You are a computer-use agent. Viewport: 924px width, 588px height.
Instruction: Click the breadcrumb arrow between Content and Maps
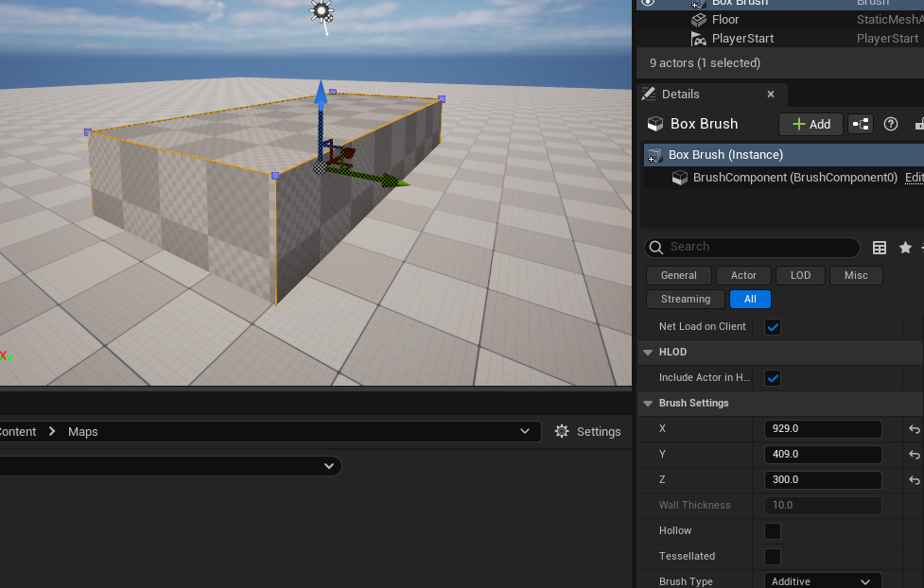[52, 431]
